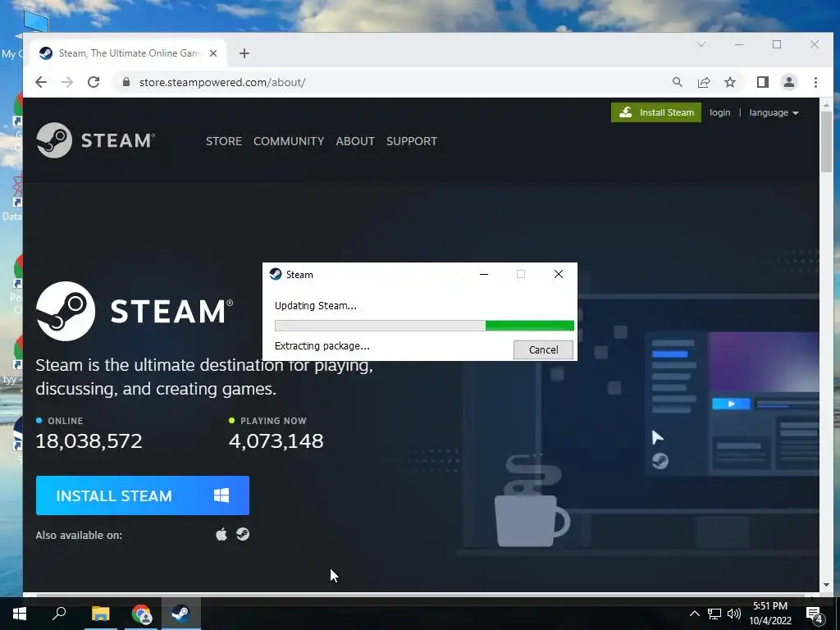This screenshot has width=840, height=630.
Task: Click the scrollbar down arrow
Action: pyautogui.click(x=825, y=584)
